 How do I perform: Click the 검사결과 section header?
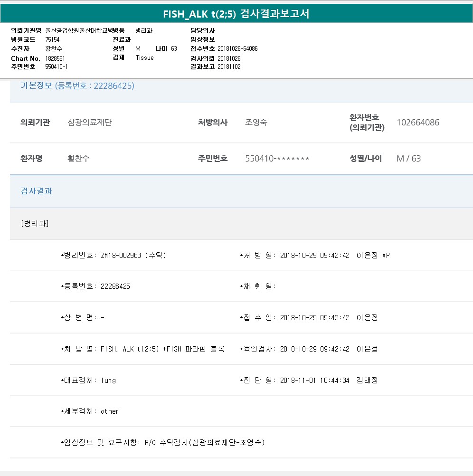coord(36,191)
